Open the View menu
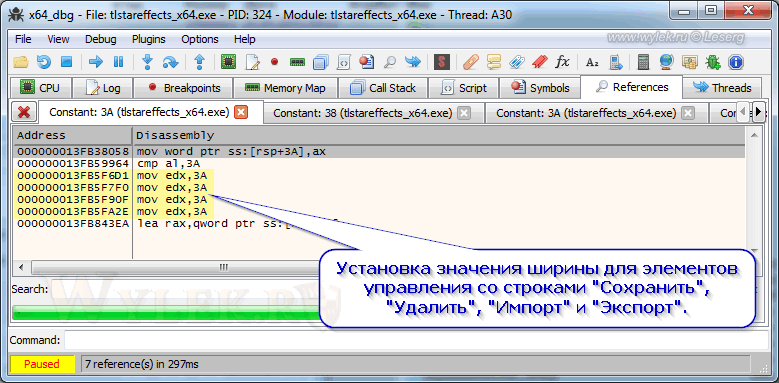 point(58,39)
